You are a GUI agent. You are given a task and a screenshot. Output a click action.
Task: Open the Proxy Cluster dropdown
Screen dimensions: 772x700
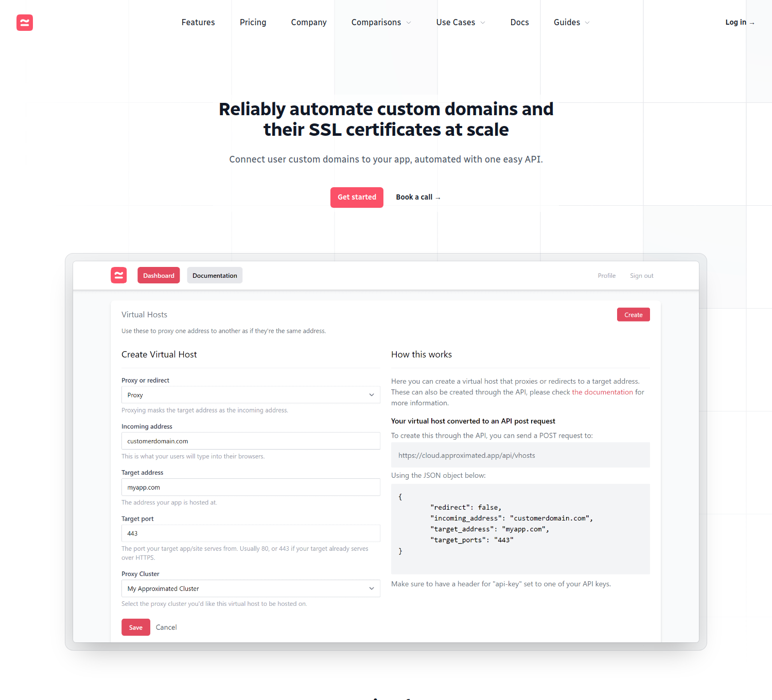pyautogui.click(x=251, y=588)
